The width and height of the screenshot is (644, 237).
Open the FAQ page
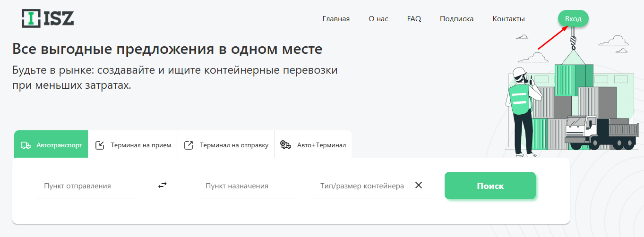coord(414,19)
